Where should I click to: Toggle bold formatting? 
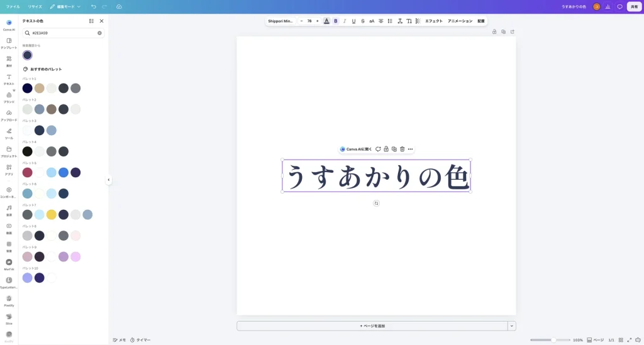pyautogui.click(x=336, y=21)
